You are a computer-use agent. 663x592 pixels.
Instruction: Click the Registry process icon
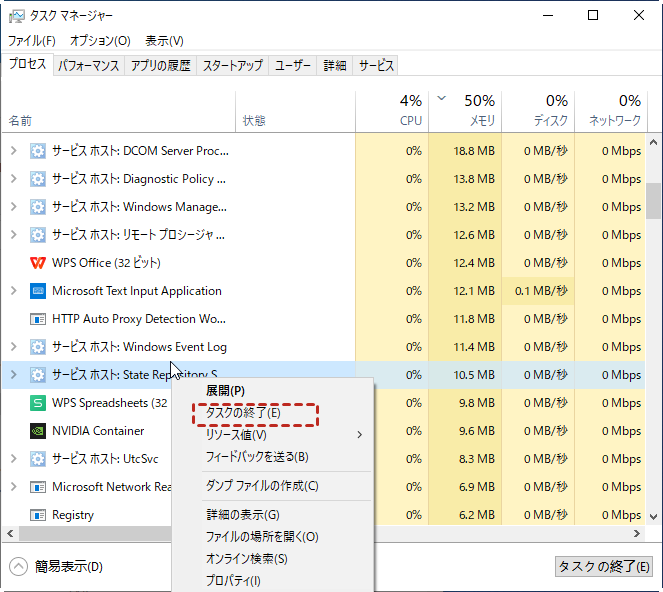click(38, 515)
